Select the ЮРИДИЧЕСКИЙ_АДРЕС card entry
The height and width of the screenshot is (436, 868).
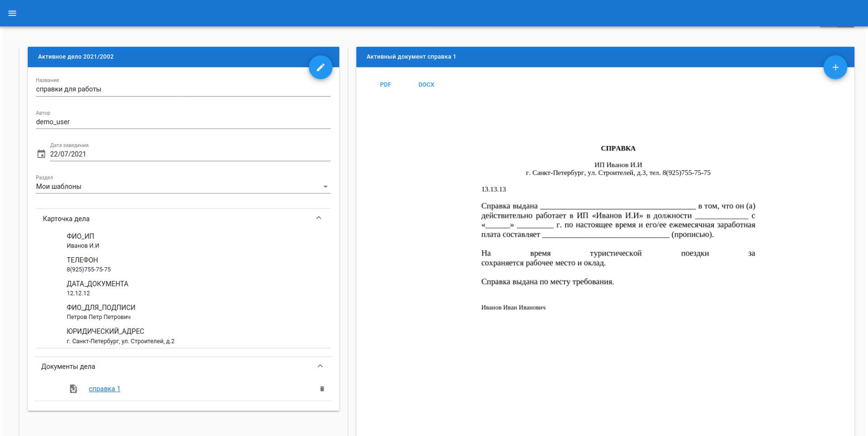pos(120,336)
